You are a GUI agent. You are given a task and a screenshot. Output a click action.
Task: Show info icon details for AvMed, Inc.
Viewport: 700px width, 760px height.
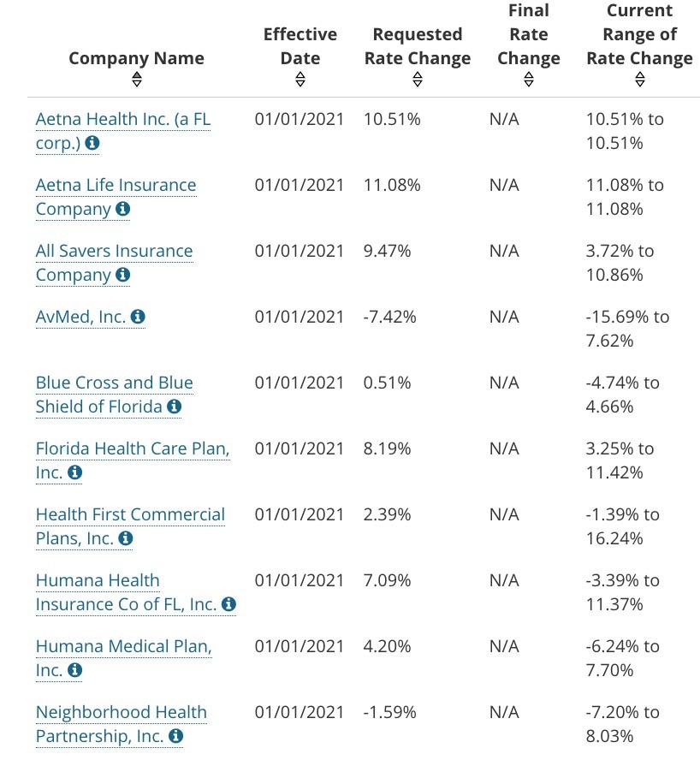pos(138,318)
